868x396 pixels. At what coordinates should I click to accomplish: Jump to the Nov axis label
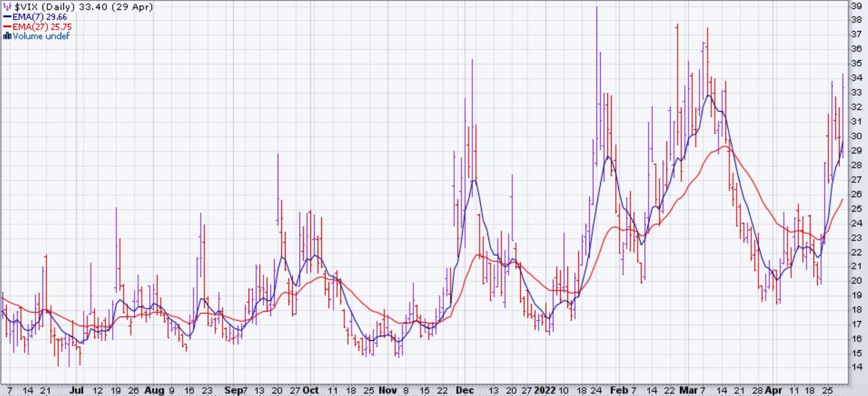[x=387, y=390]
